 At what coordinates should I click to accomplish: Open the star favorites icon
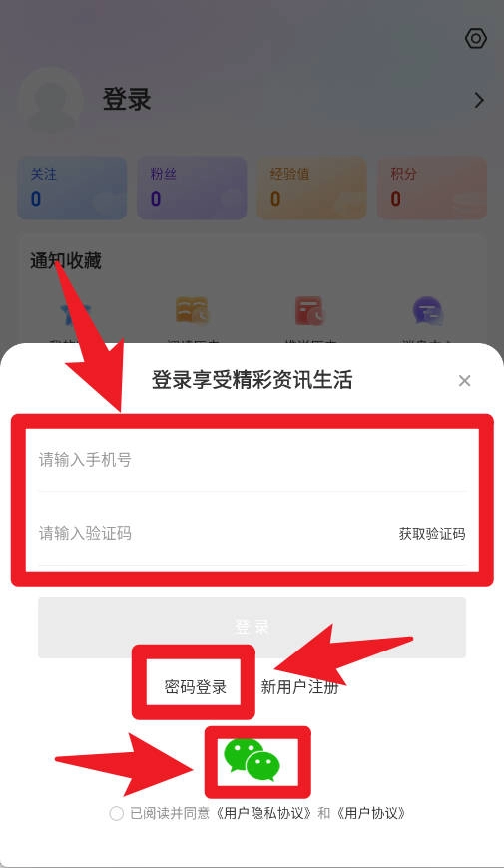coord(76,314)
